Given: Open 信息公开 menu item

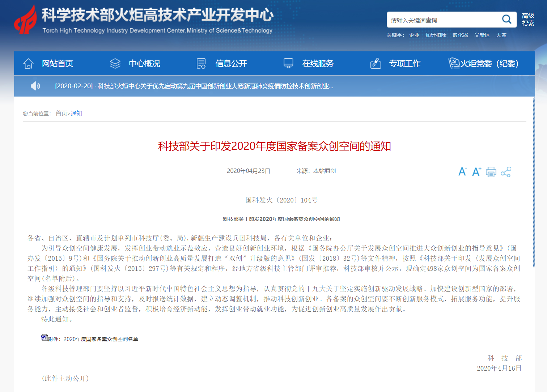Looking at the screenshot, I should point(231,64).
